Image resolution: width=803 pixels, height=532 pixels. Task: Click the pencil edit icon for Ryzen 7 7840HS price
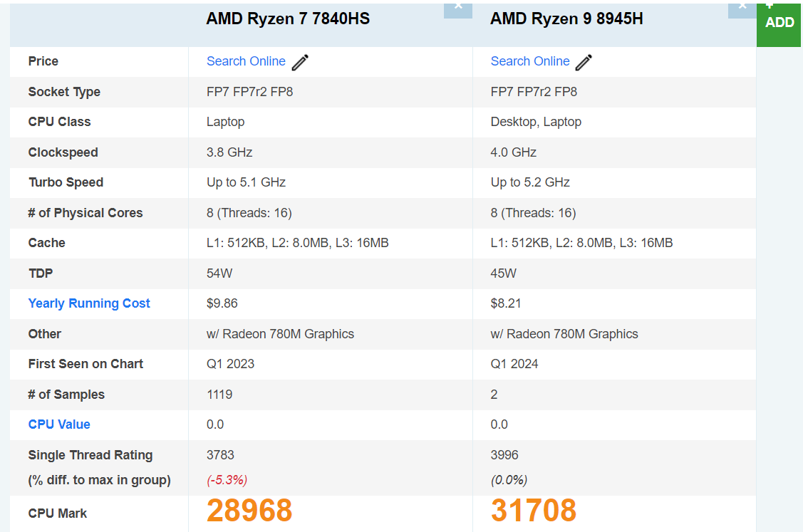click(x=300, y=62)
